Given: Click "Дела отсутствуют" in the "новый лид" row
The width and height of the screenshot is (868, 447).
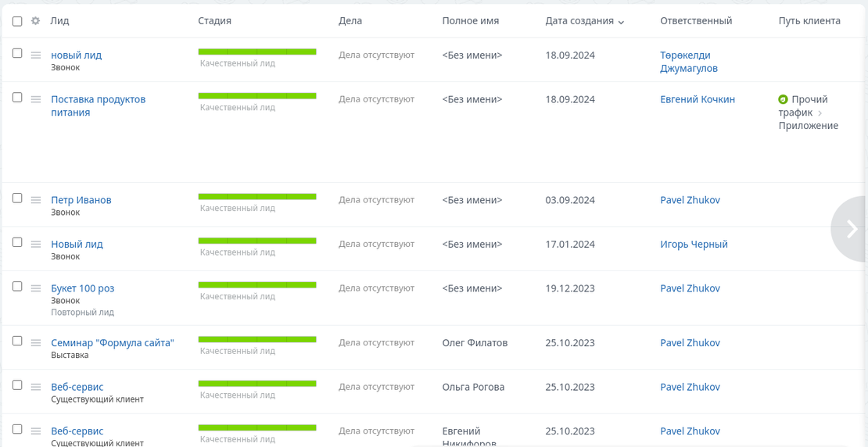Looking at the screenshot, I should [376, 55].
